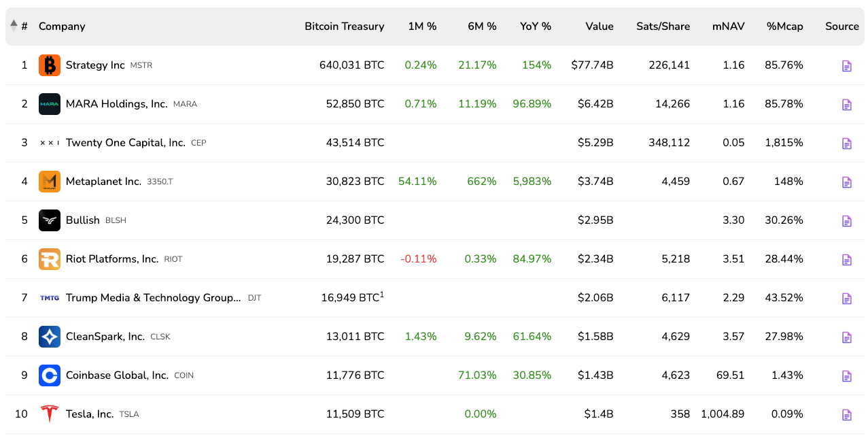Click the Bullish company logo icon
868x436 pixels.
tap(50, 220)
